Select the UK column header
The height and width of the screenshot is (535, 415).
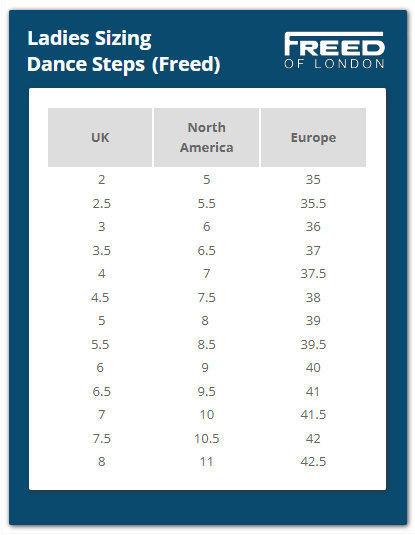click(x=100, y=138)
